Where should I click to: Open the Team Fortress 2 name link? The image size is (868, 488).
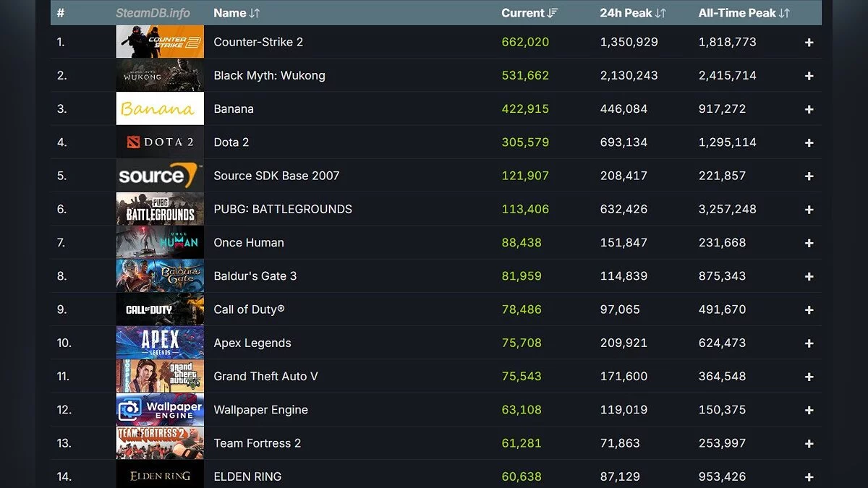(258, 443)
